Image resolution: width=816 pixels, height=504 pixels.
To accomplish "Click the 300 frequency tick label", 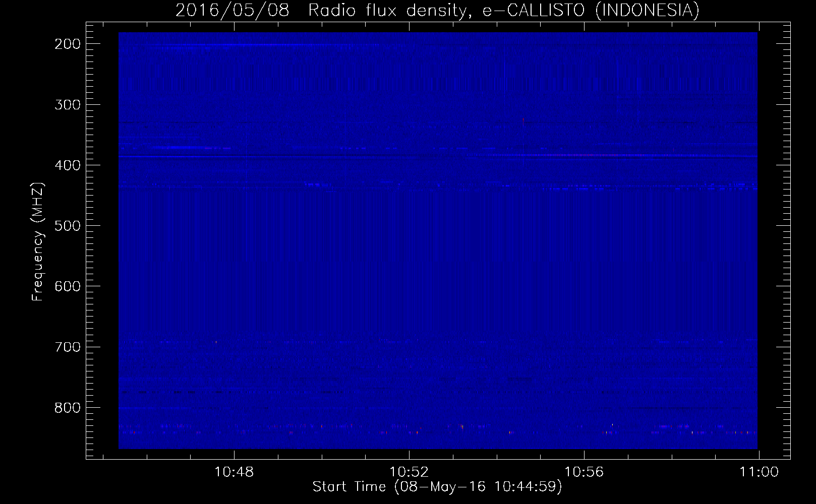I will coord(67,104).
